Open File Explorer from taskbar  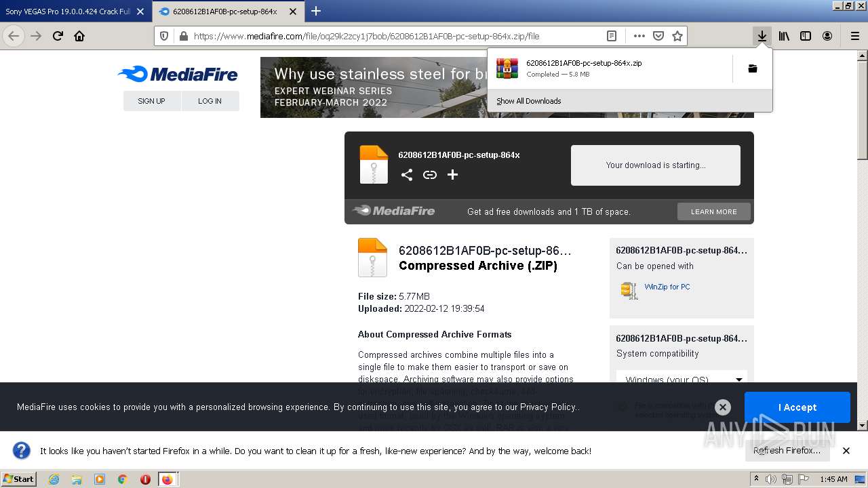(77, 479)
